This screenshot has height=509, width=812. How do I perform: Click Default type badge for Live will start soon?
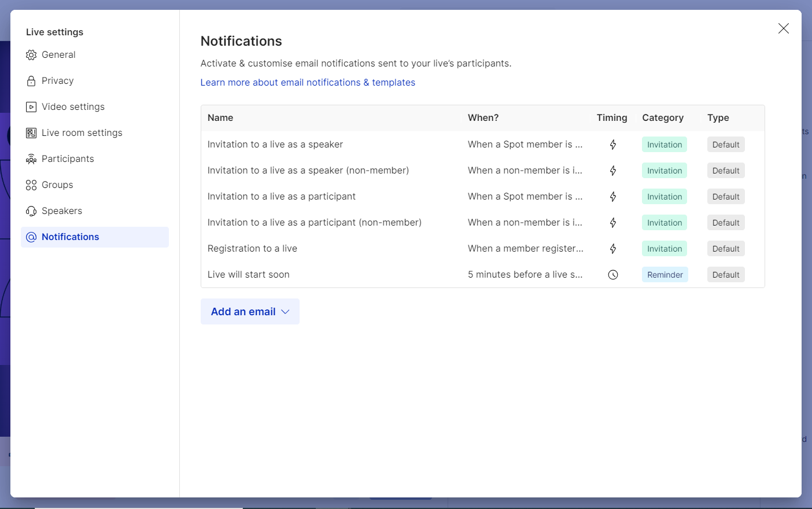(726, 275)
